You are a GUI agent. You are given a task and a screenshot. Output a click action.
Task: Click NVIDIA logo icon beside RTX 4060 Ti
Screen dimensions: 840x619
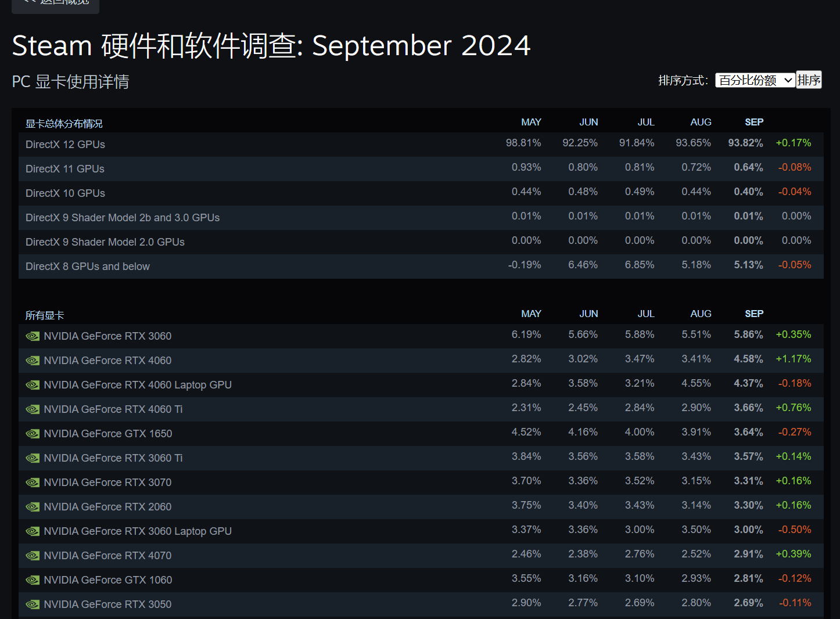[33, 409]
